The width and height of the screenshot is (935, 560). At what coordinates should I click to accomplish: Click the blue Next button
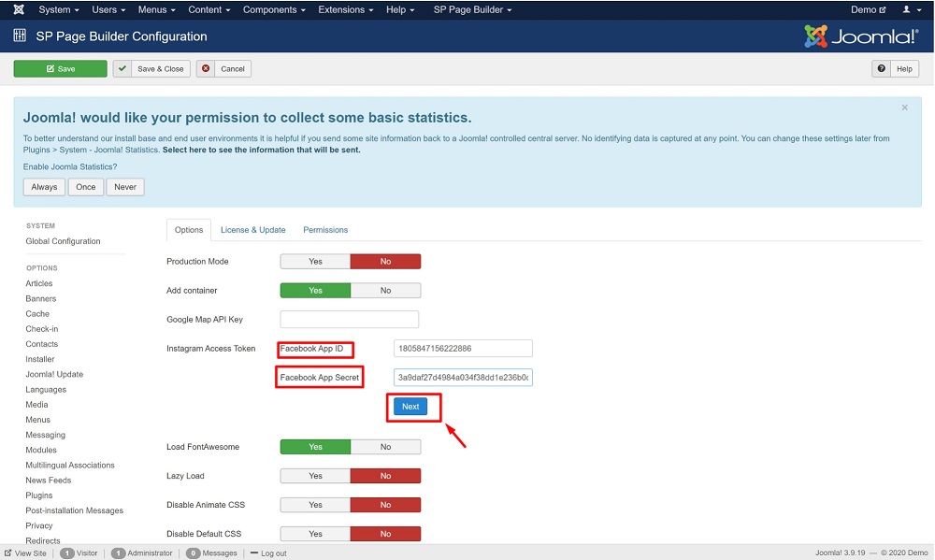410,406
